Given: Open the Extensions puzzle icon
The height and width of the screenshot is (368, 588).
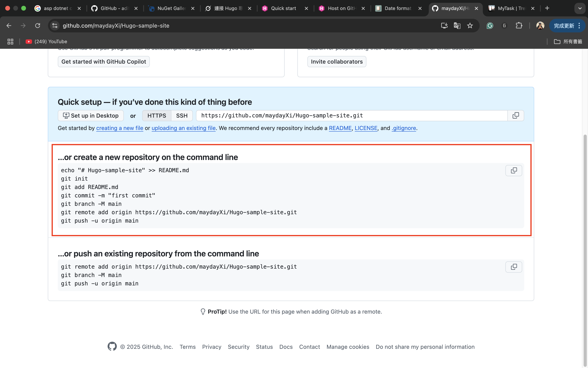Looking at the screenshot, I should click(x=519, y=26).
